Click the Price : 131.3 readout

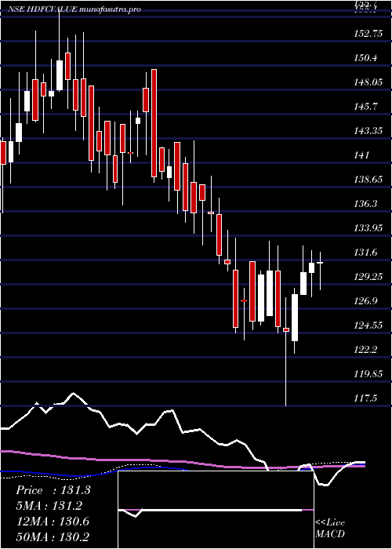point(53,490)
